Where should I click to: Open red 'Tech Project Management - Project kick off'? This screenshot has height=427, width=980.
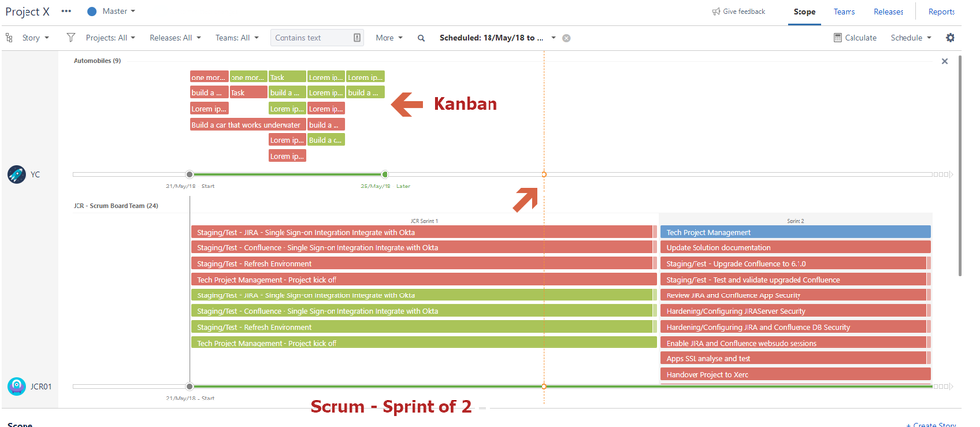(x=424, y=280)
